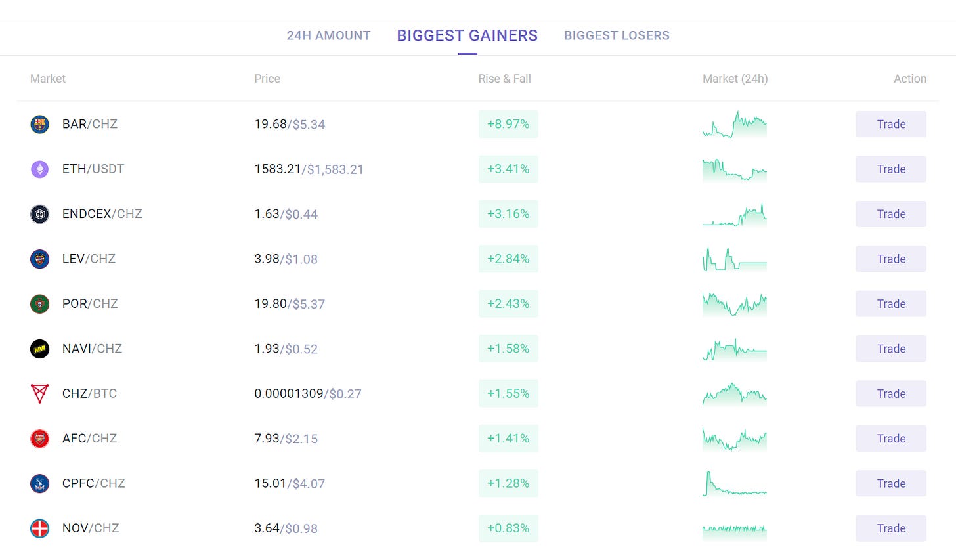This screenshot has height=560, width=956.
Task: Switch to the 24H Amount tab
Action: tap(328, 35)
